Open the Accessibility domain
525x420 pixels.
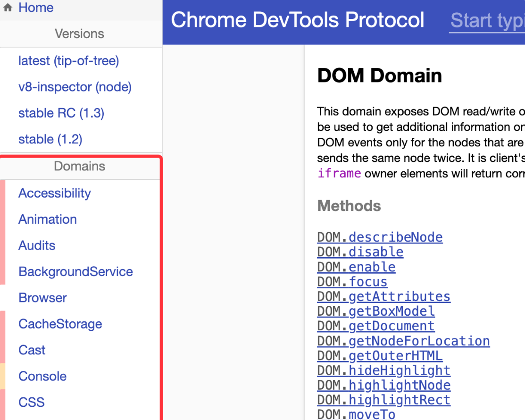(55, 193)
